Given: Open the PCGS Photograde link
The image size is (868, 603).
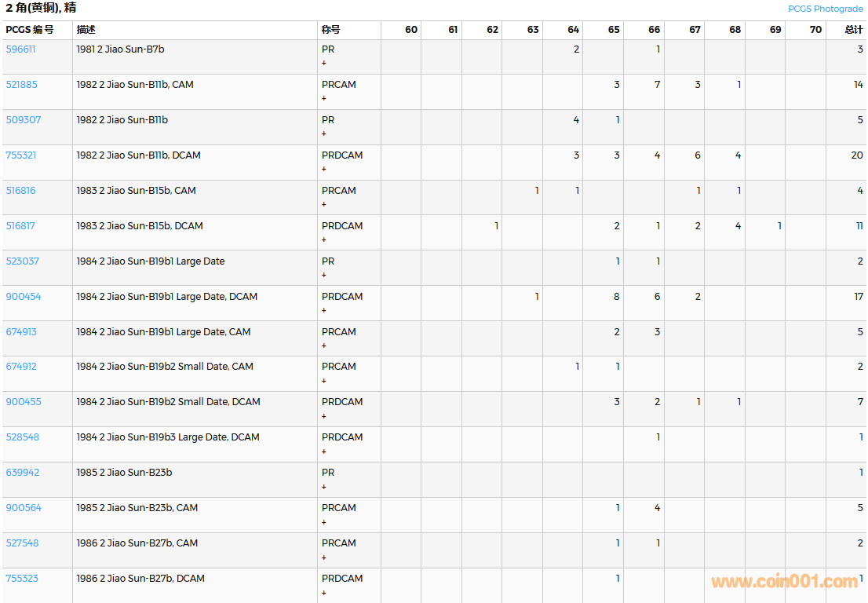Looking at the screenshot, I should 825,9.
